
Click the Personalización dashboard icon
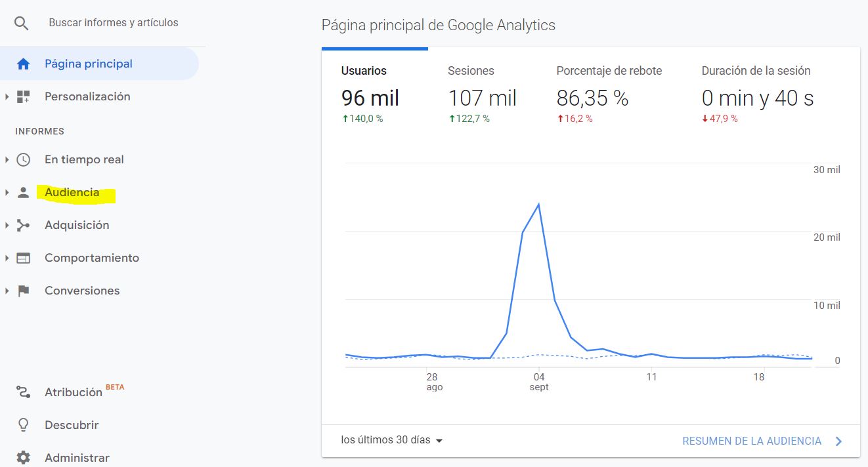24,96
